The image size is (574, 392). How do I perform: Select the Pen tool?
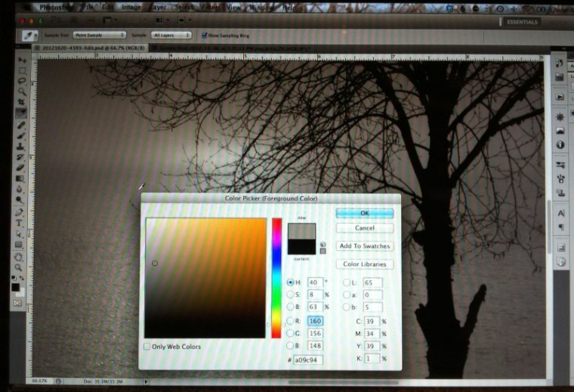click(x=20, y=212)
